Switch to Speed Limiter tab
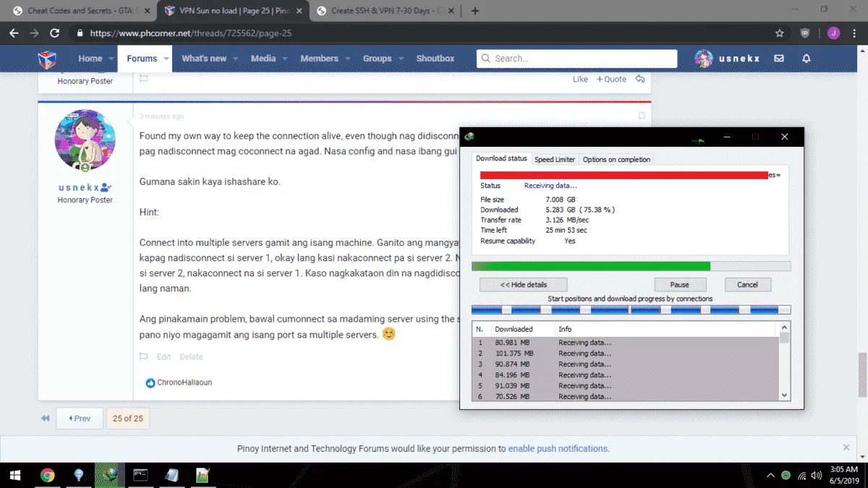The image size is (868, 488). (x=555, y=159)
